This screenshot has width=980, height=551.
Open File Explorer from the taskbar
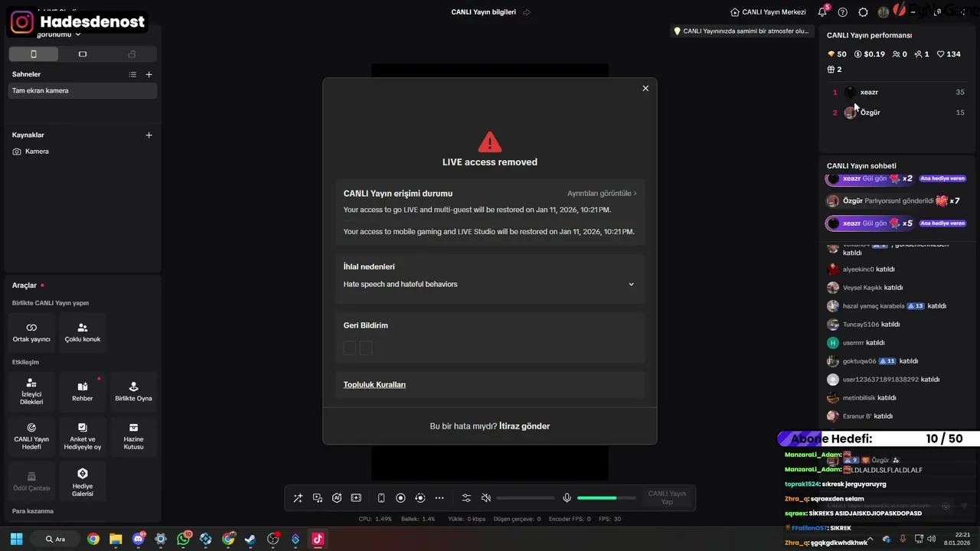(116, 539)
